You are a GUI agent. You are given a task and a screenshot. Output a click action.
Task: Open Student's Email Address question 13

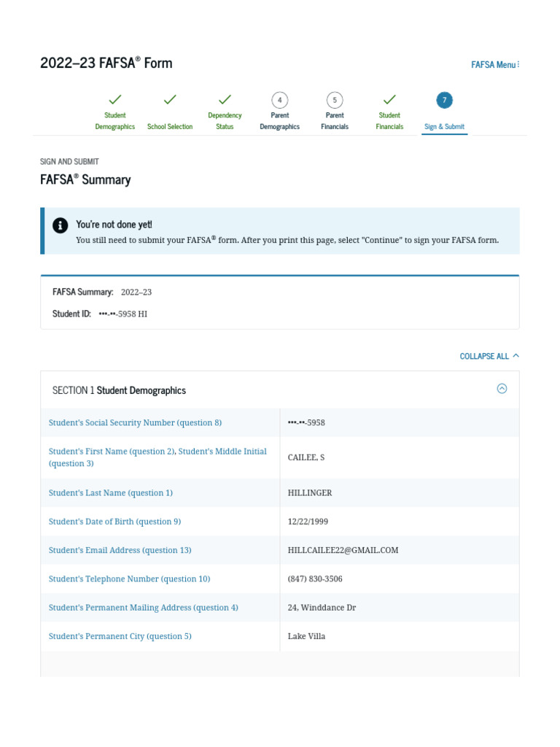point(120,550)
